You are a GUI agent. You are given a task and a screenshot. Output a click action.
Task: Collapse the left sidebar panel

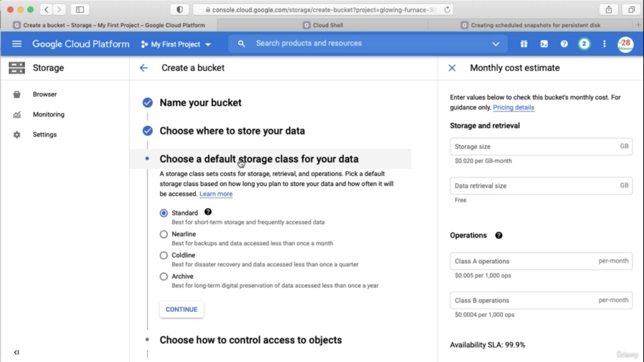[16, 353]
